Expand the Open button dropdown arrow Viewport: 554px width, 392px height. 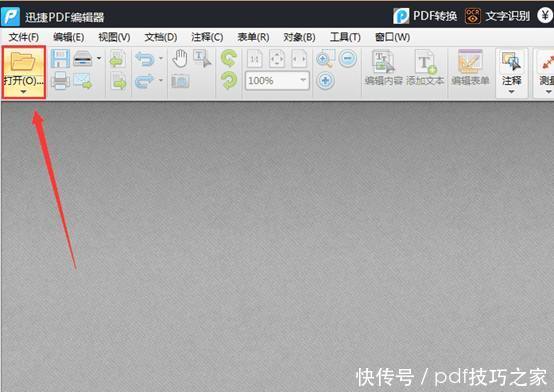(x=23, y=92)
